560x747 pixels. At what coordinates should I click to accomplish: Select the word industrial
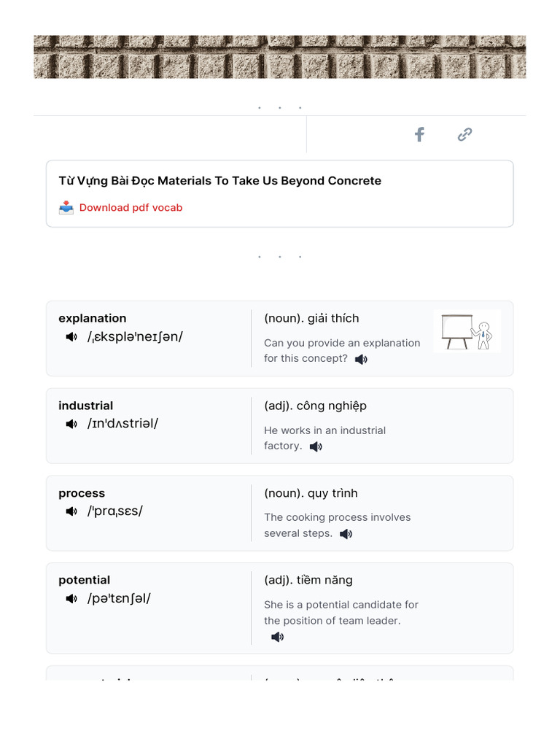[x=86, y=406]
